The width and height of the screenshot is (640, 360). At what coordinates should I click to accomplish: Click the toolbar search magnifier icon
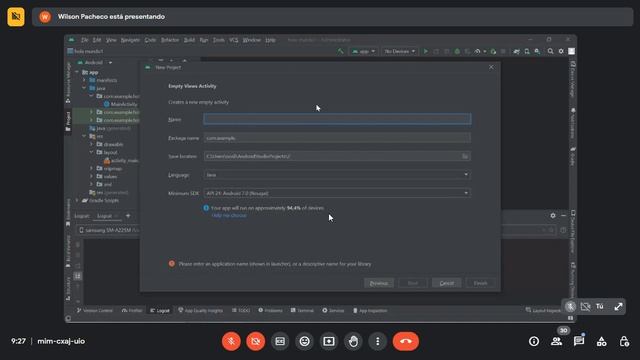click(x=550, y=51)
